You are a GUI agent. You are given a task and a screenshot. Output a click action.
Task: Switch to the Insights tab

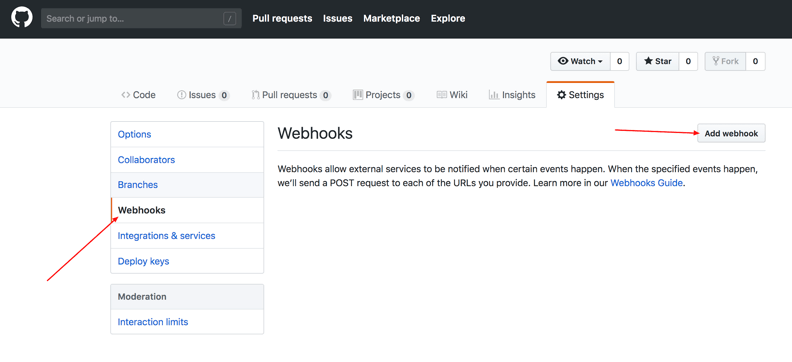(512, 95)
